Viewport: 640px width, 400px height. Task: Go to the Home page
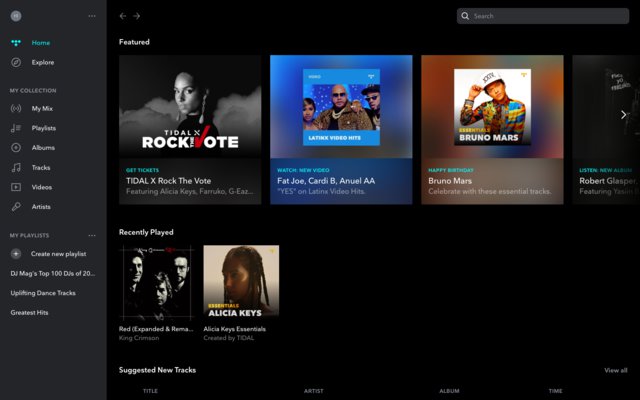(x=41, y=43)
